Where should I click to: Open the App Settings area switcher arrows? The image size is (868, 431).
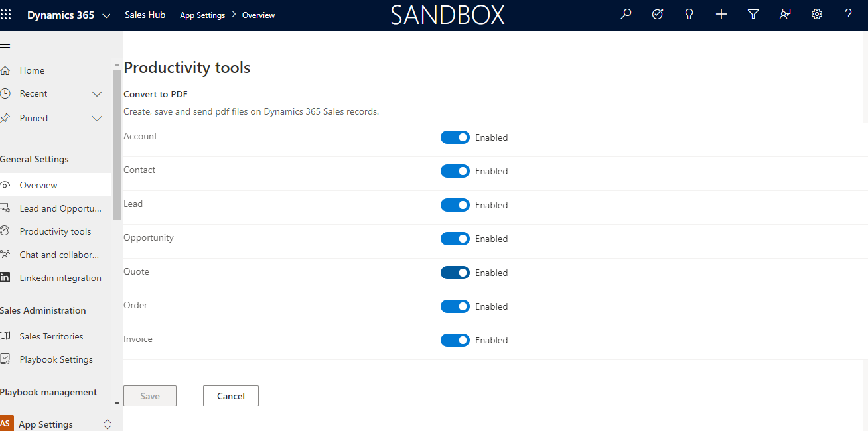pyautogui.click(x=108, y=424)
